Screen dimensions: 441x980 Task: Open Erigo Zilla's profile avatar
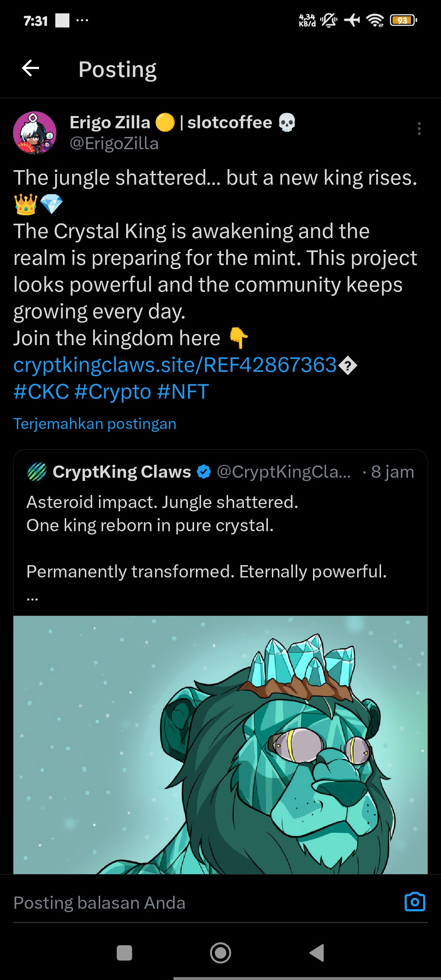coord(35,133)
